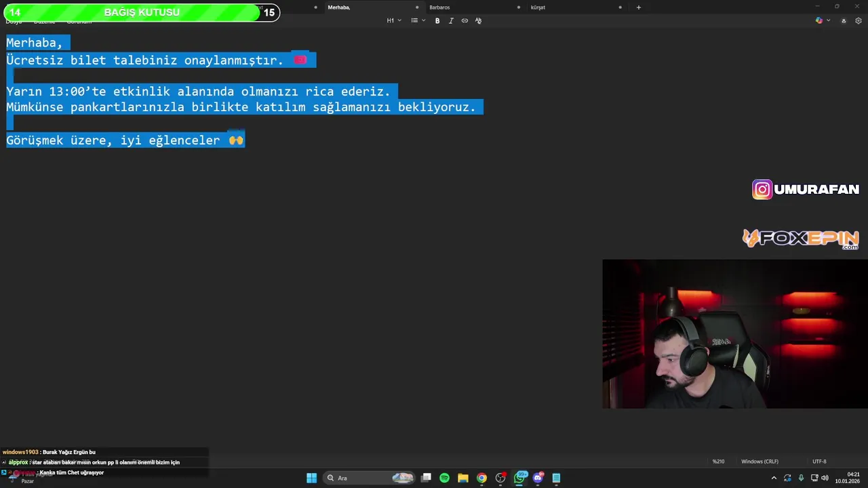Open File Explorer from the taskbar
The width and height of the screenshot is (868, 488).
click(463, 478)
